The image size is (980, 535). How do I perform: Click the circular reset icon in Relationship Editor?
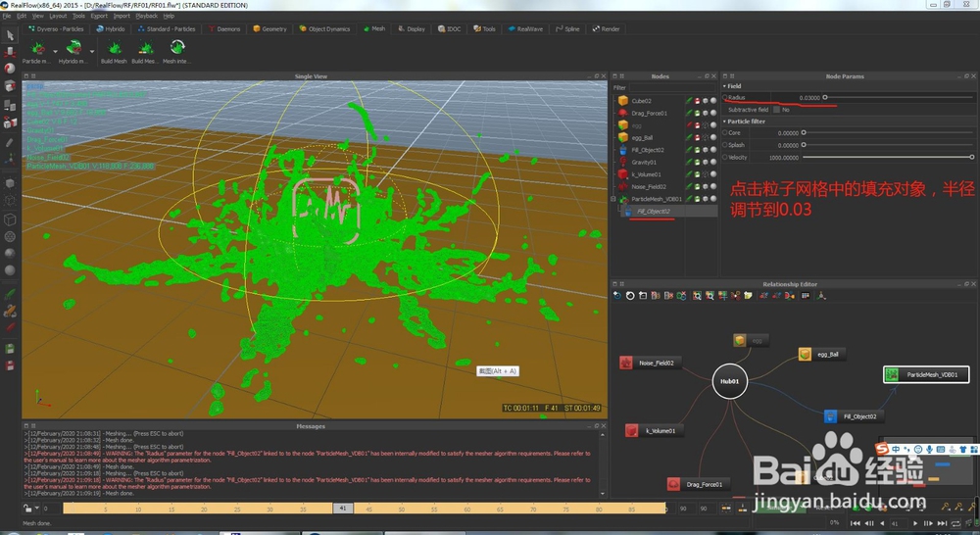630,296
